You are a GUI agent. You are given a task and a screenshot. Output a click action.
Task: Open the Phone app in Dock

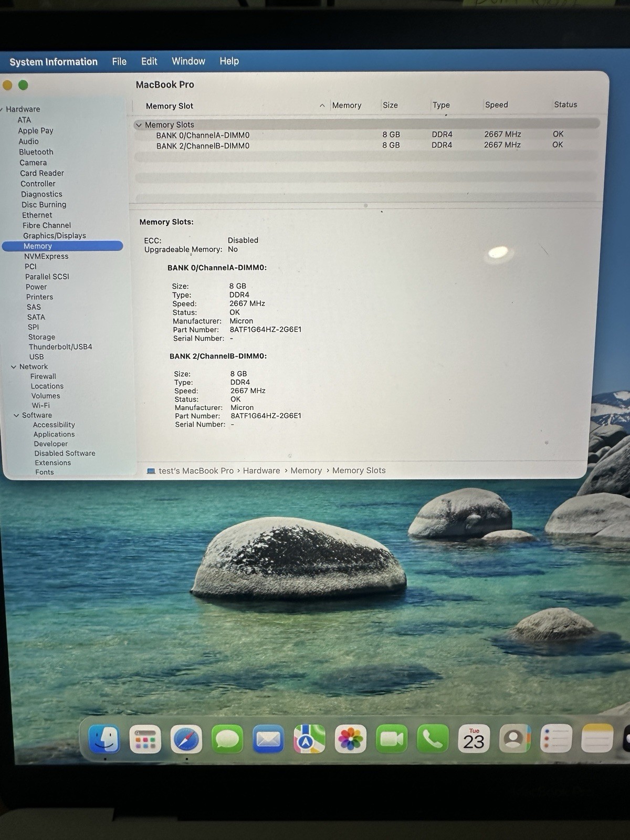point(433,739)
